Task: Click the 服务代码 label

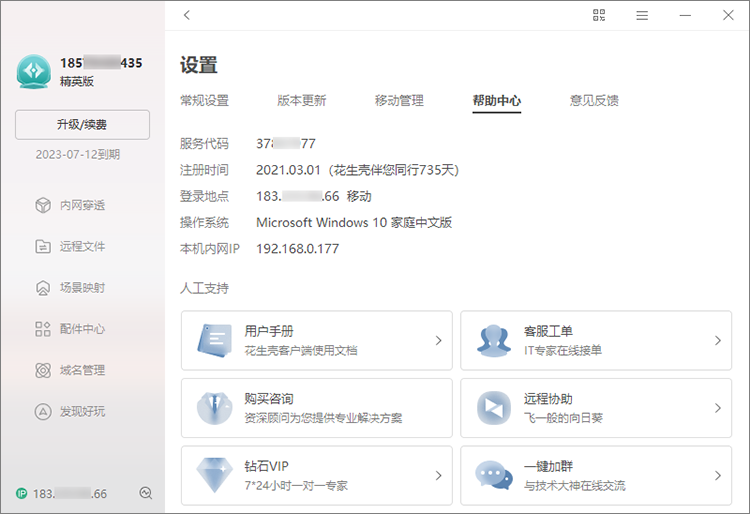Action: click(204, 143)
